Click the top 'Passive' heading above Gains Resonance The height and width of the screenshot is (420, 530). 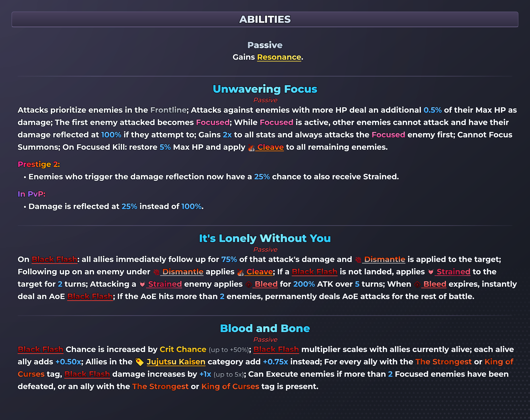click(265, 45)
